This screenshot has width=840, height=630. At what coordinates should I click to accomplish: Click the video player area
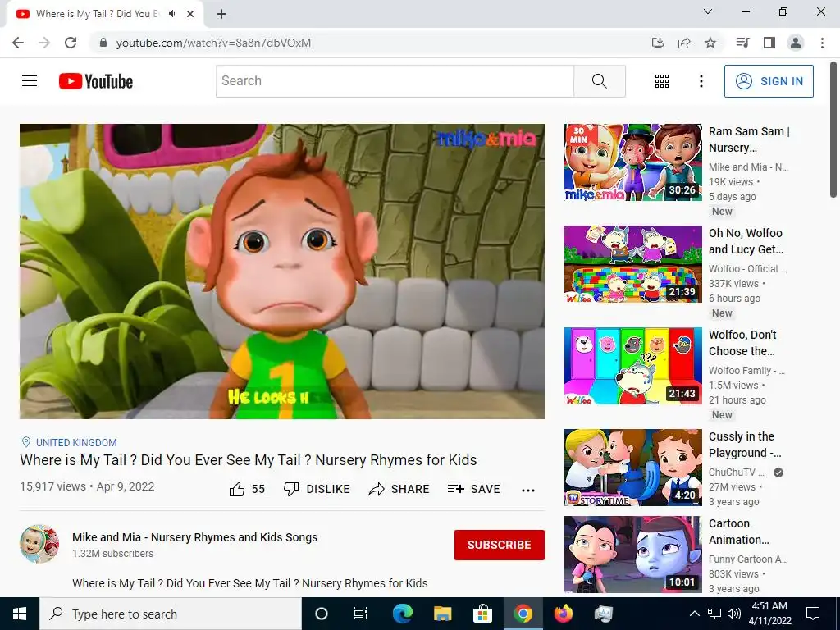click(x=282, y=271)
